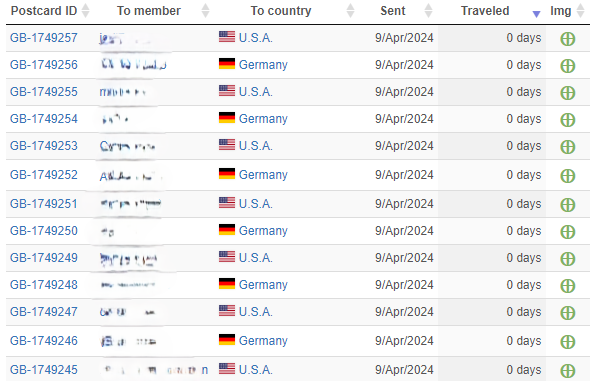Viewport: 595px width, 381px height.
Task: Click USA flag icon in GB-1749255 row
Action: coord(227,91)
